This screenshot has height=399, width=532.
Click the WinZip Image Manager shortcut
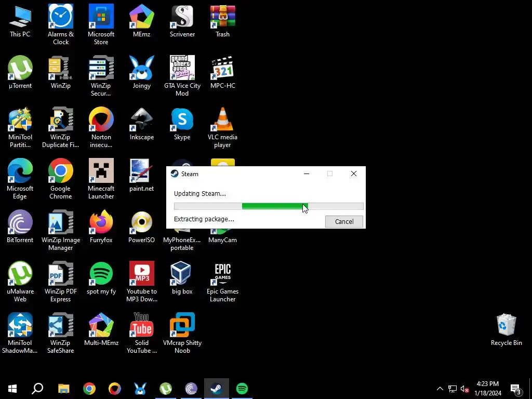tap(61, 230)
